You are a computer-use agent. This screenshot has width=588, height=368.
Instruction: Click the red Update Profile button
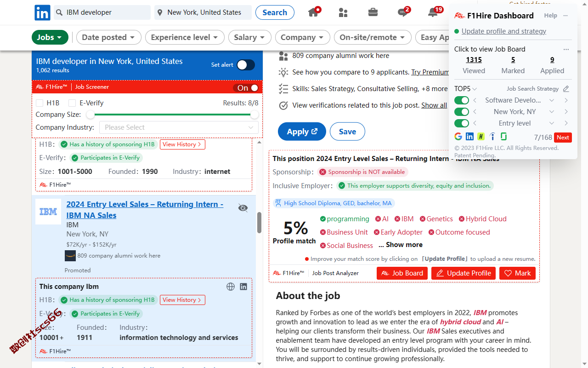464,273
